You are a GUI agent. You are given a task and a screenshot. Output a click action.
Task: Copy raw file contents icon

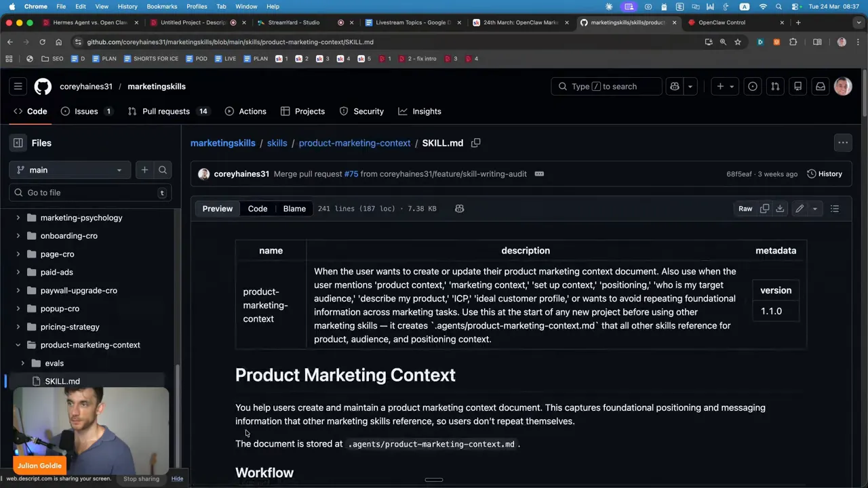point(765,209)
